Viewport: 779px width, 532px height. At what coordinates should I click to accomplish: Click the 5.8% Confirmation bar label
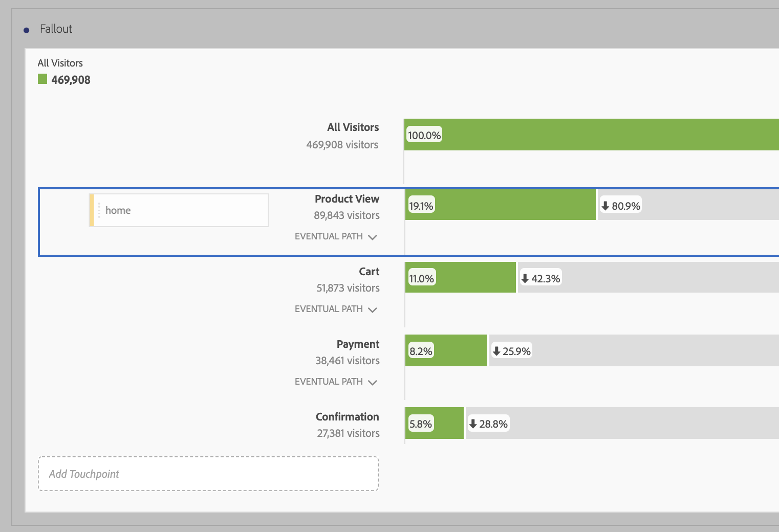point(421,424)
